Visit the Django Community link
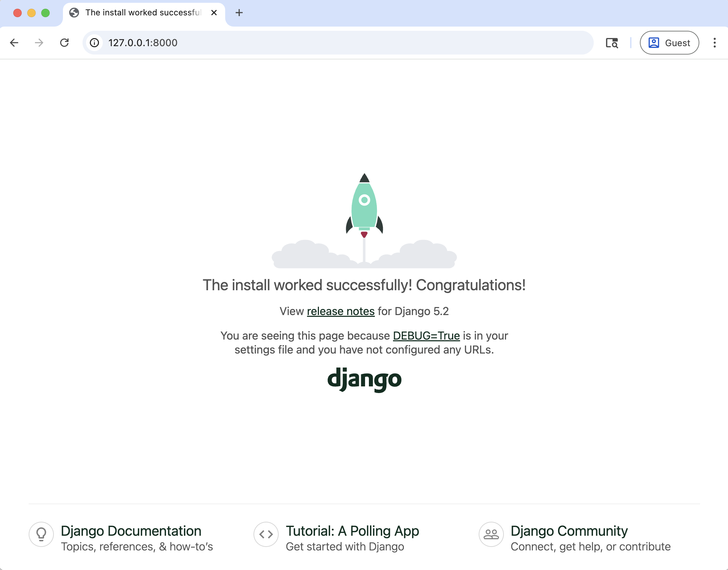The height and width of the screenshot is (570, 728). pyautogui.click(x=569, y=531)
